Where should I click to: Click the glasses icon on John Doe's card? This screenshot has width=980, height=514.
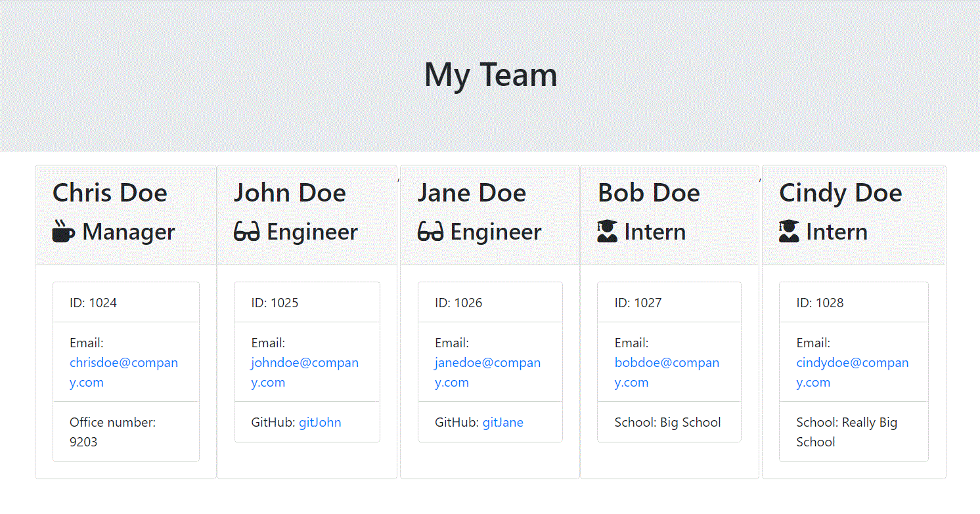point(247,232)
